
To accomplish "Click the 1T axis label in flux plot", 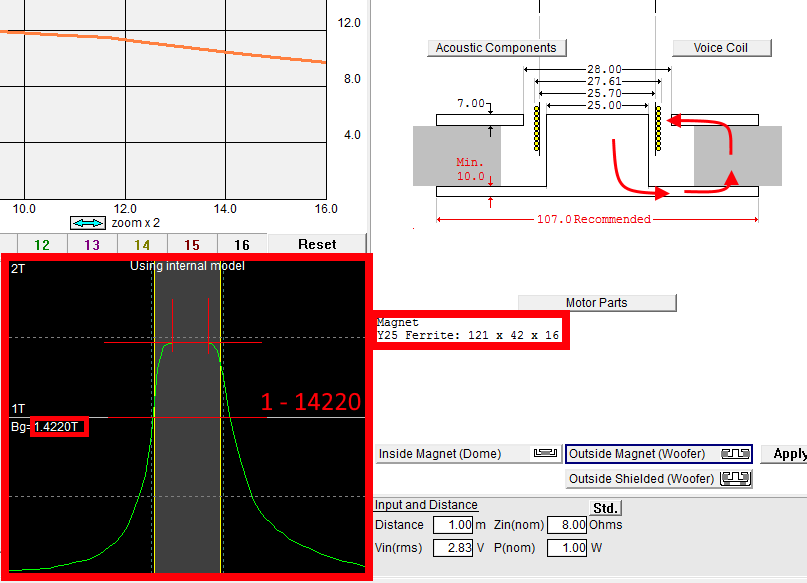I will [18, 409].
